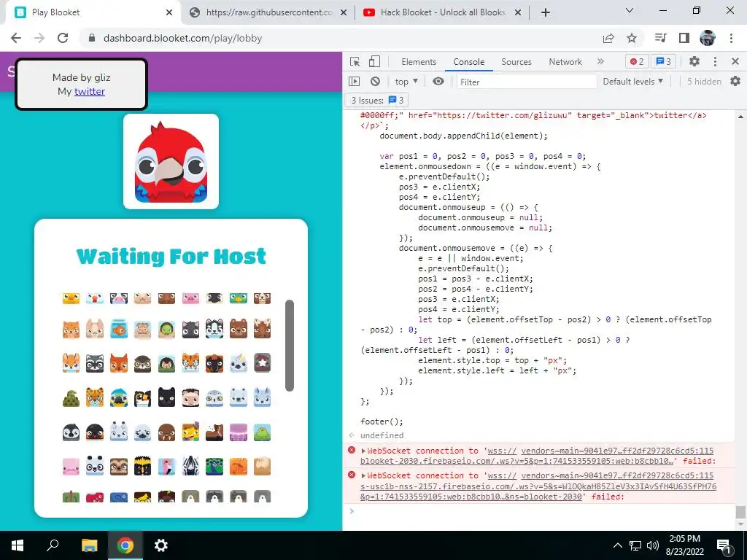747x560 pixels.
Task: Click the red 2 errors counter
Action: coord(636,61)
